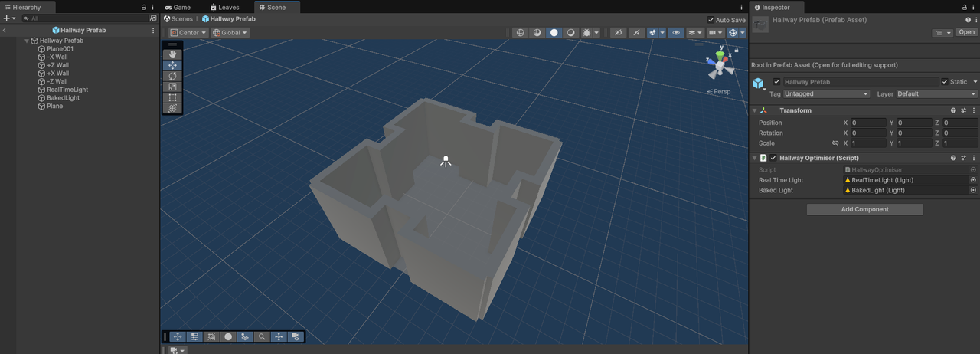Viewport: 980px width, 354px height.
Task: Toggle Hallway Optimiser script enabled checkbox
Action: 773,158
